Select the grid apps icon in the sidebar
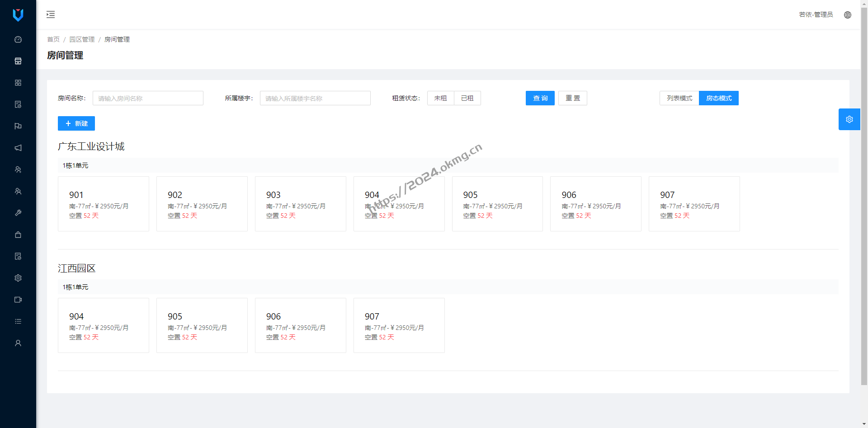 18,83
